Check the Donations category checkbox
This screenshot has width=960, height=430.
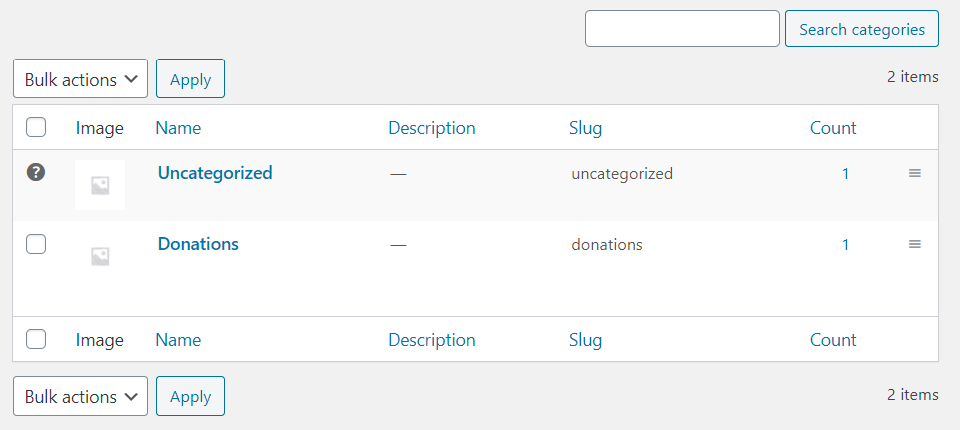[36, 244]
